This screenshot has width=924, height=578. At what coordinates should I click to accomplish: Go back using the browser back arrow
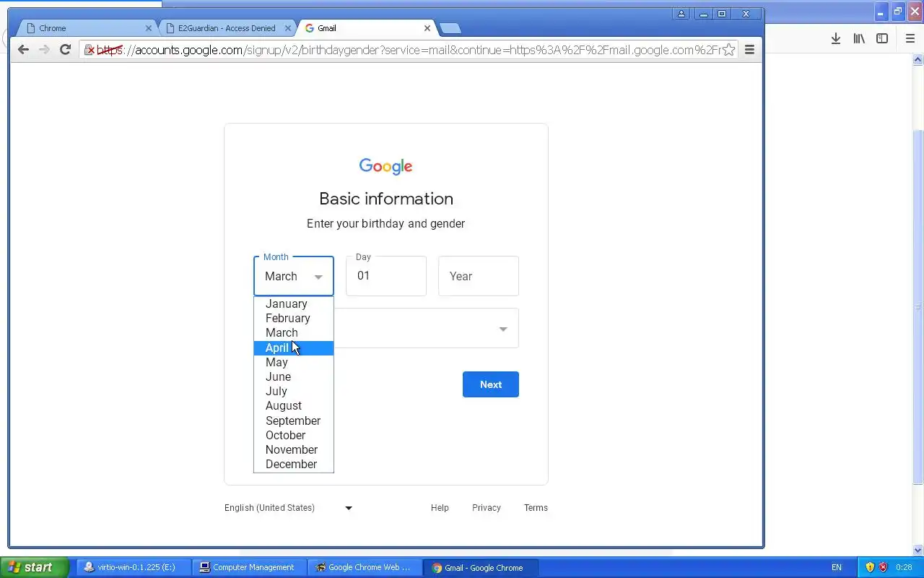tap(23, 49)
